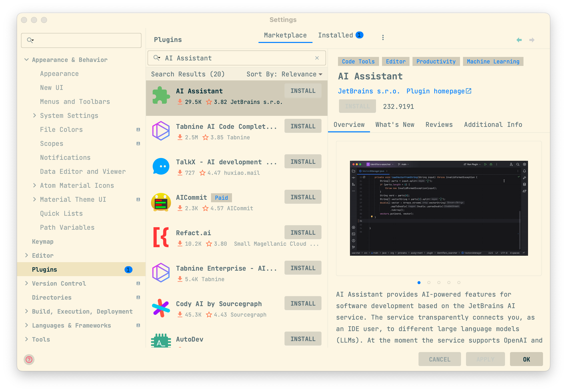This screenshot has width=567, height=392.
Task: Open the JetBrains s.r.o. vendor link
Action: [369, 91]
